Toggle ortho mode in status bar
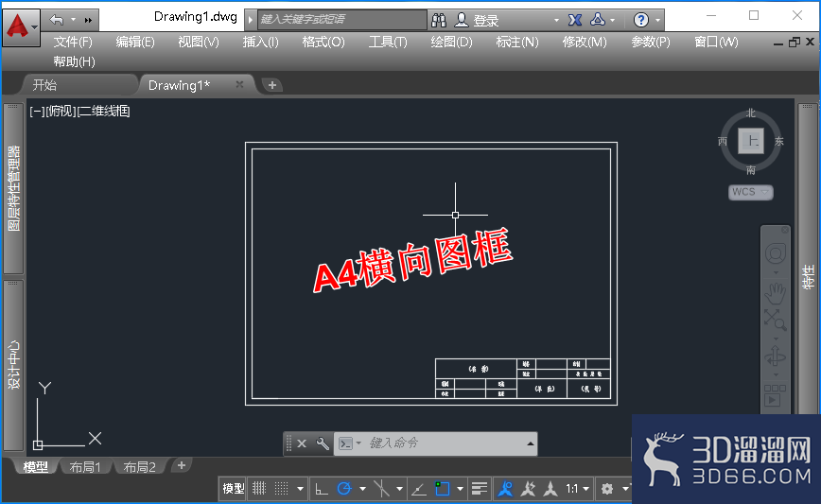Viewport: 821px width, 504px height. coord(321,489)
